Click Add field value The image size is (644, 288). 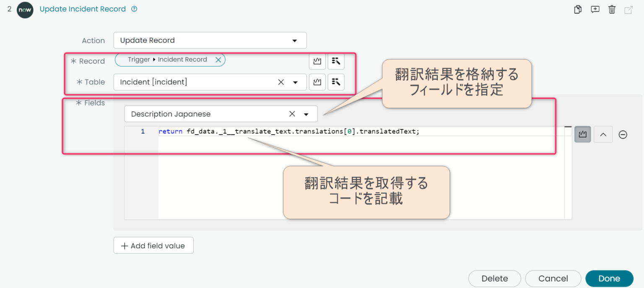coord(153,245)
